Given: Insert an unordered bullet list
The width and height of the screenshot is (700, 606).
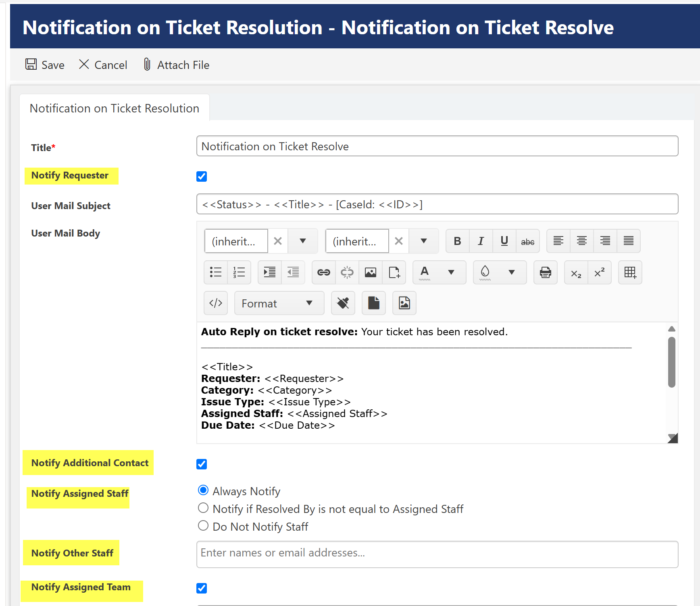Looking at the screenshot, I should (x=216, y=272).
